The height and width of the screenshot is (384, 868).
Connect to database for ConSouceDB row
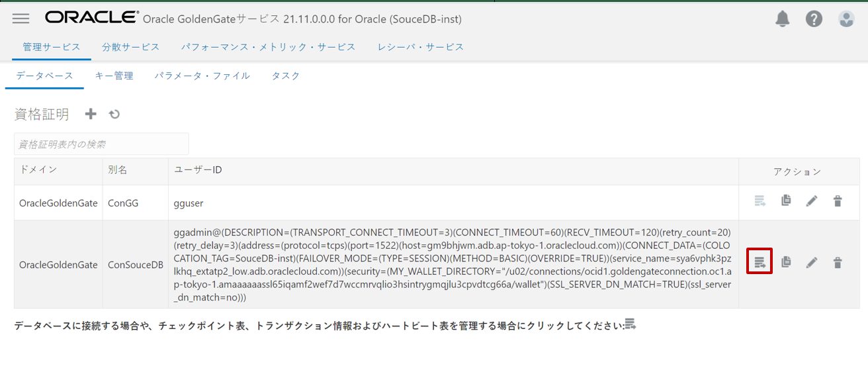point(760,261)
